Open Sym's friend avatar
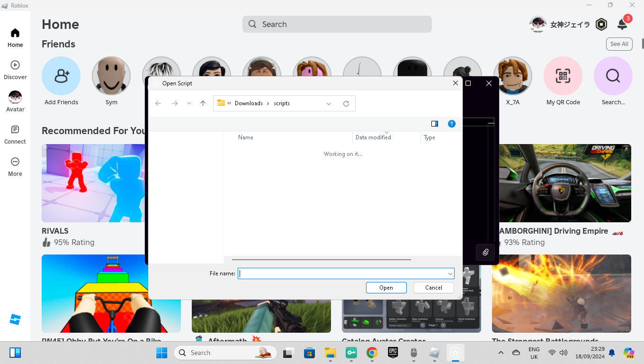The image size is (644, 364). (x=111, y=76)
